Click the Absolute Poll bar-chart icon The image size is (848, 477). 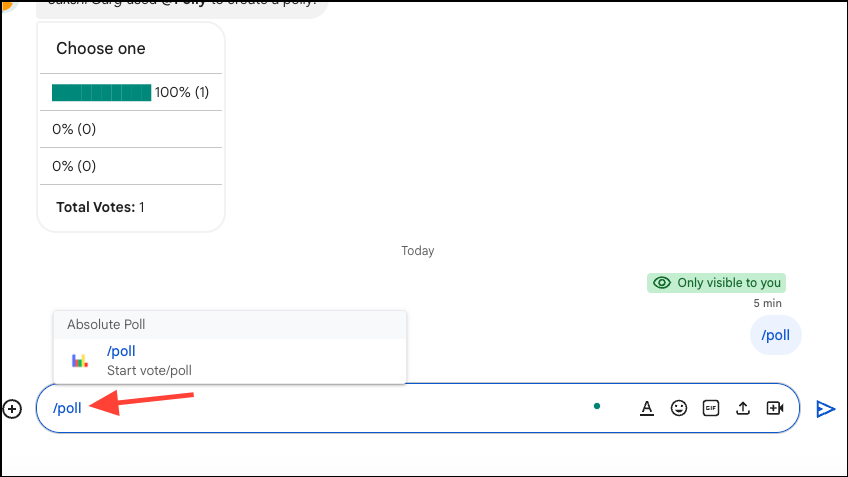pyautogui.click(x=80, y=361)
